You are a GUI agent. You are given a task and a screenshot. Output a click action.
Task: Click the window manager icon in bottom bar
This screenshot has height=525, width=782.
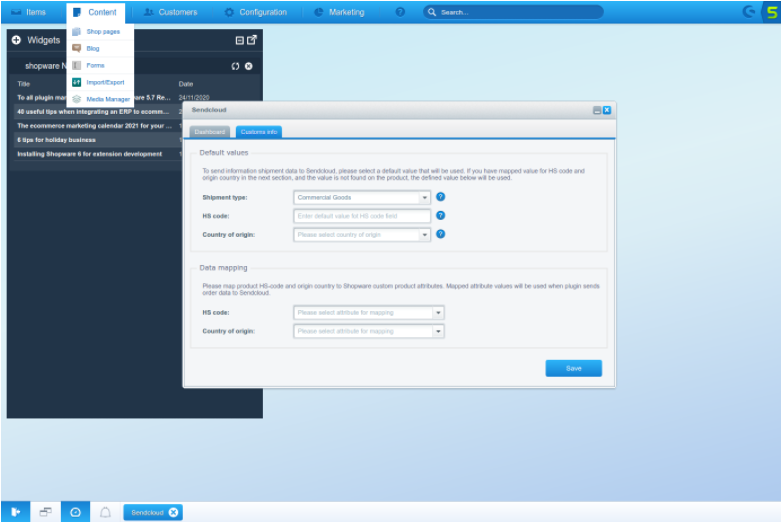(x=45, y=512)
